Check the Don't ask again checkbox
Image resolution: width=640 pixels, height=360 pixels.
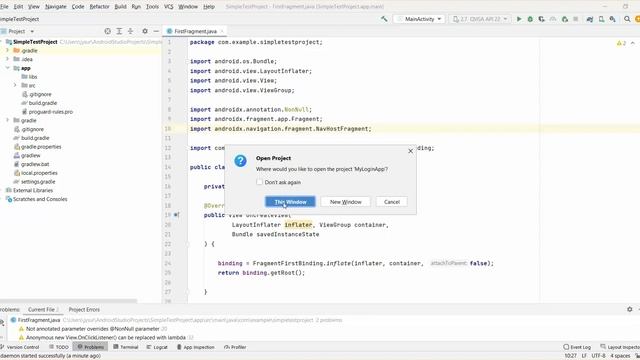click(x=260, y=182)
